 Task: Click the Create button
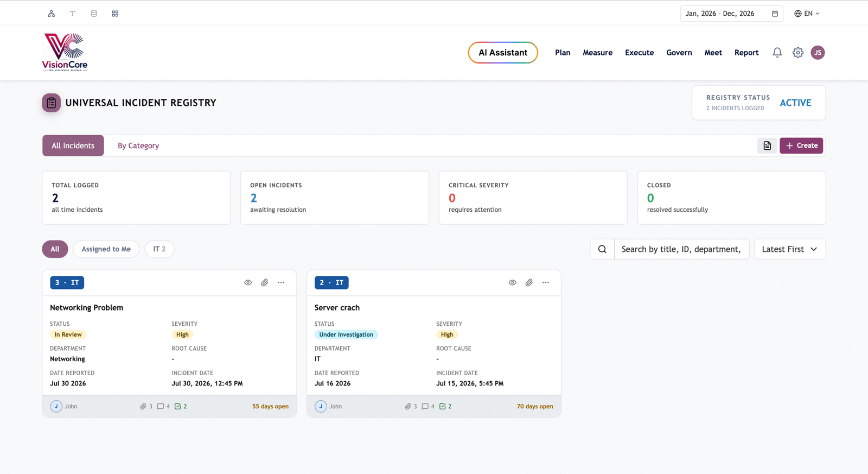coord(801,146)
